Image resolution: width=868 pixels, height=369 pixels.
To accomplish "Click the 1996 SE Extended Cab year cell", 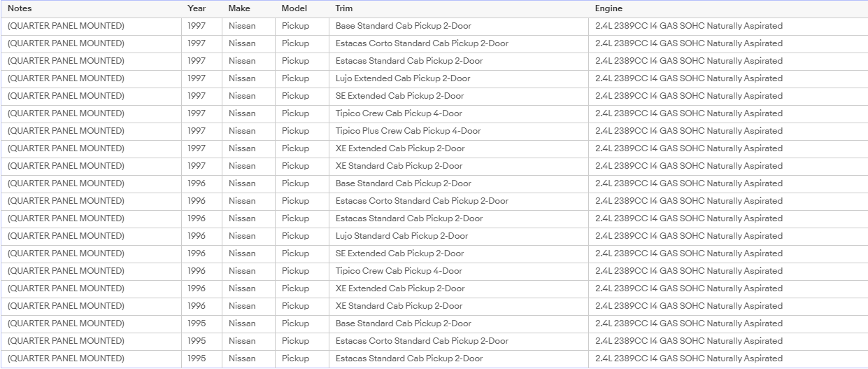I will click(202, 253).
